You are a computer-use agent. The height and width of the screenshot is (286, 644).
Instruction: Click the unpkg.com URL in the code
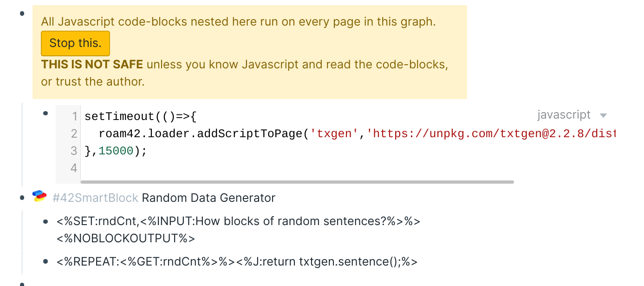click(x=488, y=133)
